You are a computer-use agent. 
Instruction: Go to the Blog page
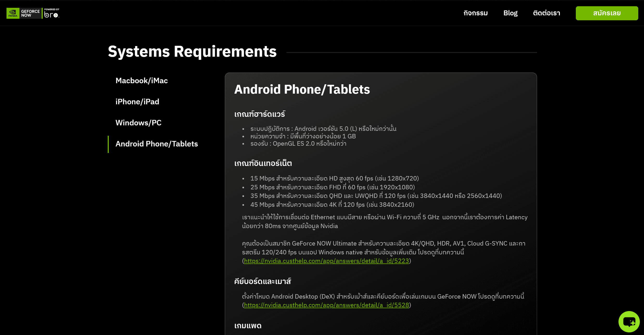pyautogui.click(x=510, y=13)
